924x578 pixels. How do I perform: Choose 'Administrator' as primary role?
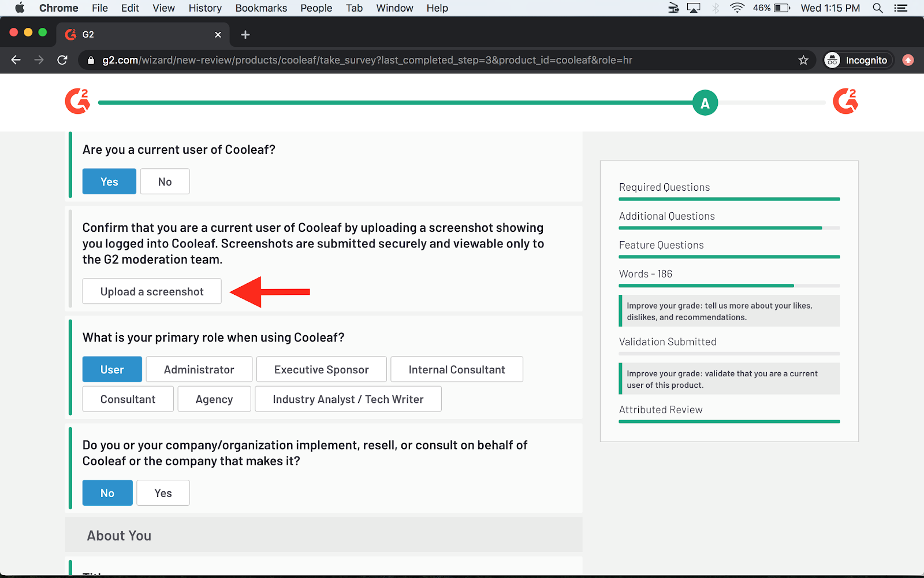(x=199, y=369)
